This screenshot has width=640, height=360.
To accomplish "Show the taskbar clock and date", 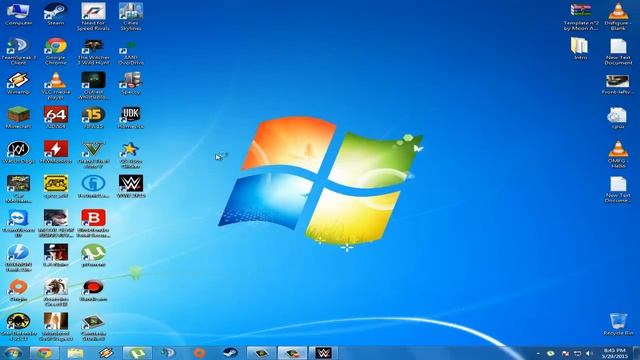I will 614,353.
